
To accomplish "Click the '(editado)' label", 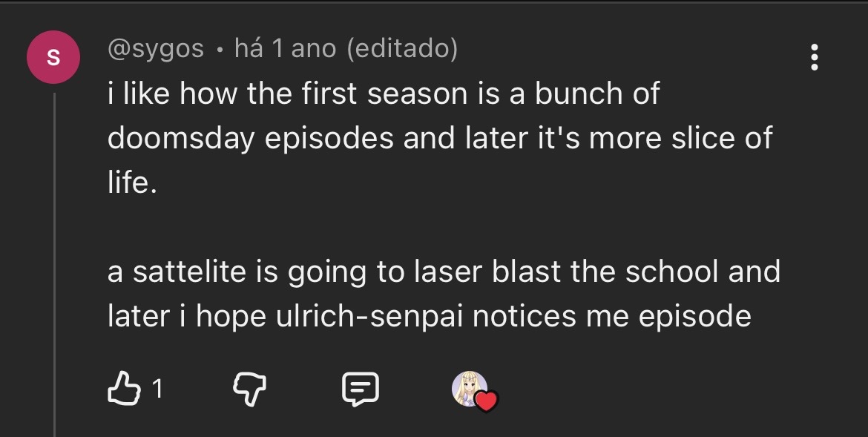I will tap(402, 49).
